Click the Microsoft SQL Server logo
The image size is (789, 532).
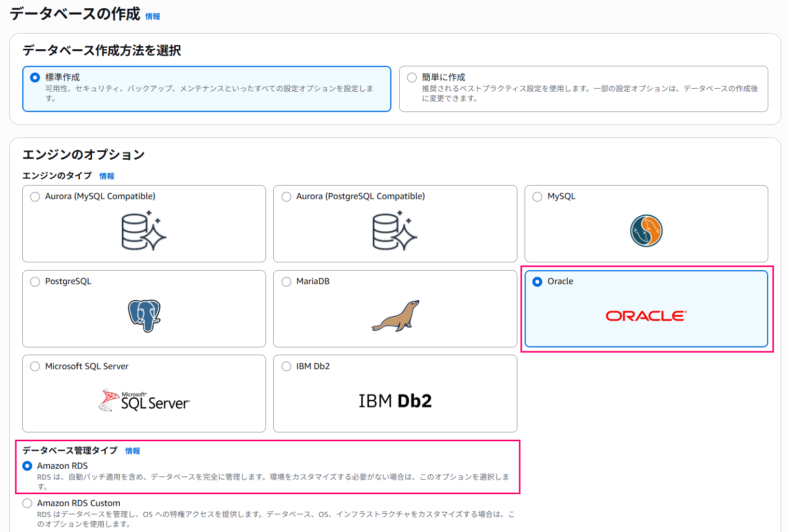144,400
